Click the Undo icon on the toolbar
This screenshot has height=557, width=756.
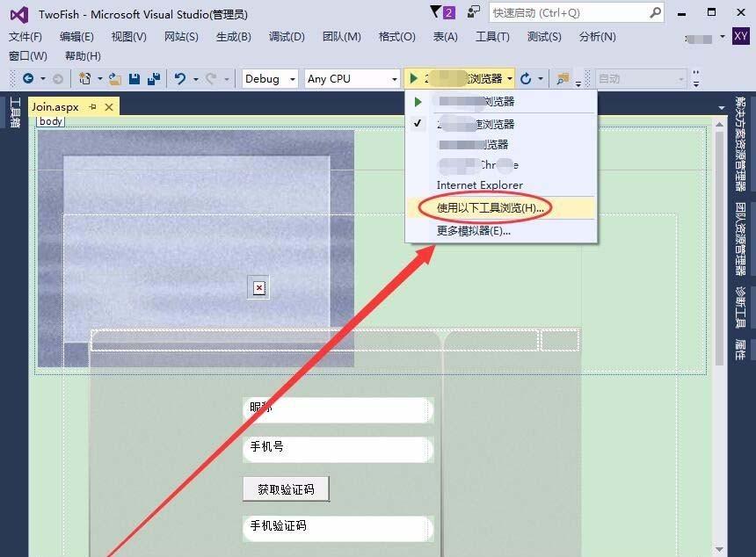tap(181, 78)
